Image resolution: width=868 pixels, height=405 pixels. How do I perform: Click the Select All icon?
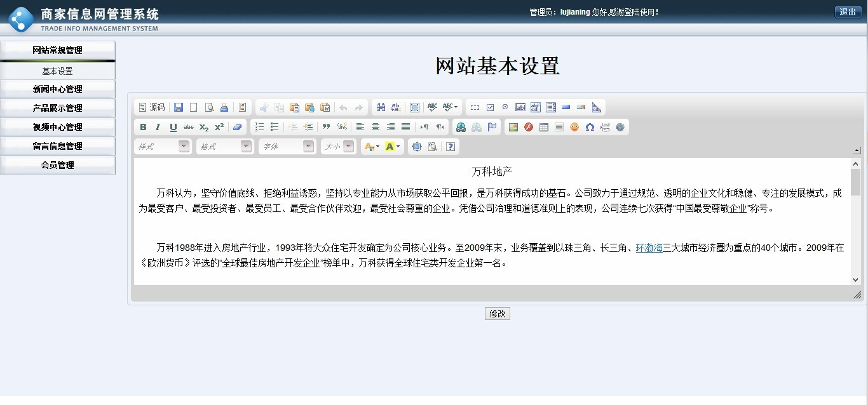414,107
